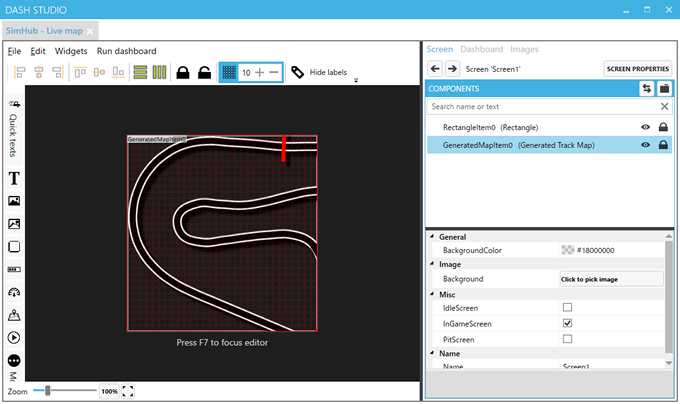The image size is (680, 404).
Task: Select the linear gauge bar tool
Action: pyautogui.click(x=14, y=270)
